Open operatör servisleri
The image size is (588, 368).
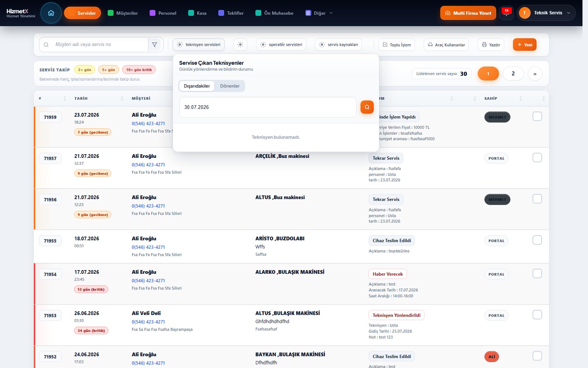281,45
